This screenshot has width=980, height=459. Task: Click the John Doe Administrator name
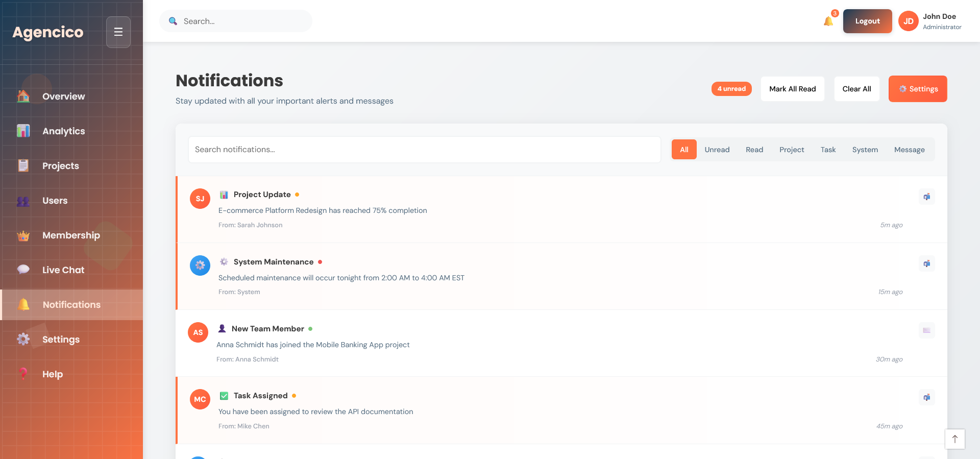[x=942, y=21]
